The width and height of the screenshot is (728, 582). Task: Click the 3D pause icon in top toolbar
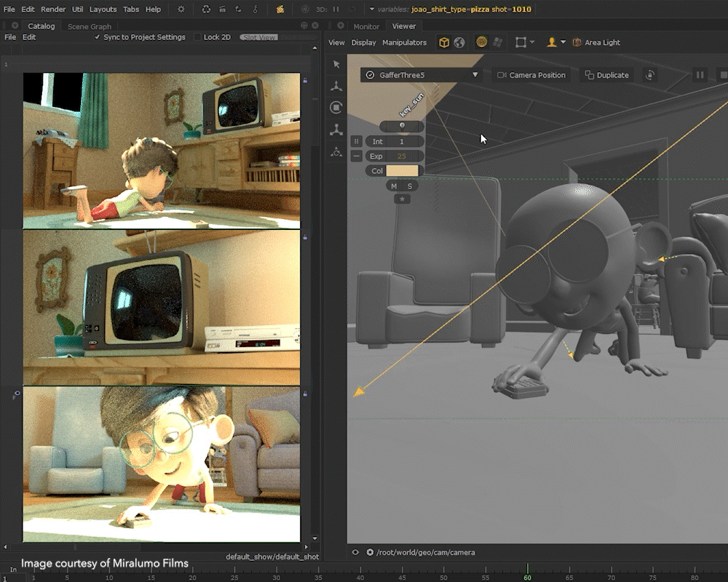coord(336,9)
